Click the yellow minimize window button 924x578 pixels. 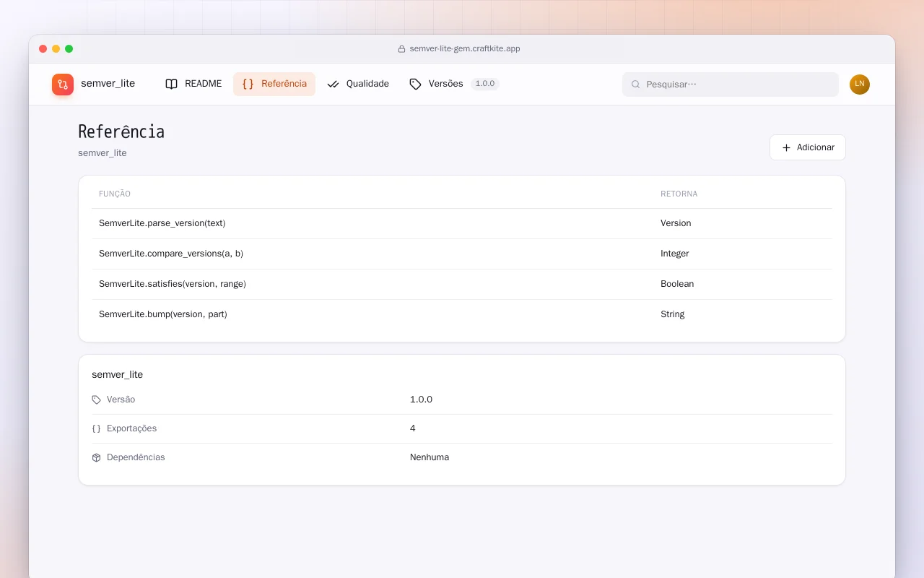[56, 49]
